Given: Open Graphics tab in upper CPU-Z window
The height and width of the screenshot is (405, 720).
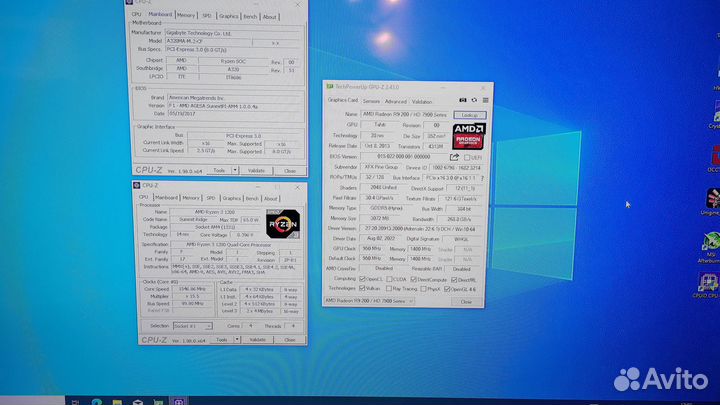Looking at the screenshot, I should click(228, 16).
